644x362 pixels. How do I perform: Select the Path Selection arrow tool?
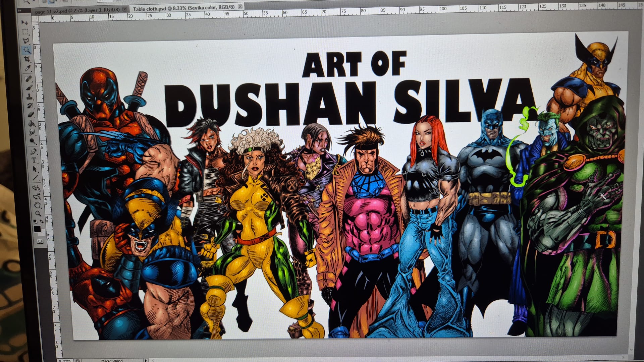click(x=35, y=169)
